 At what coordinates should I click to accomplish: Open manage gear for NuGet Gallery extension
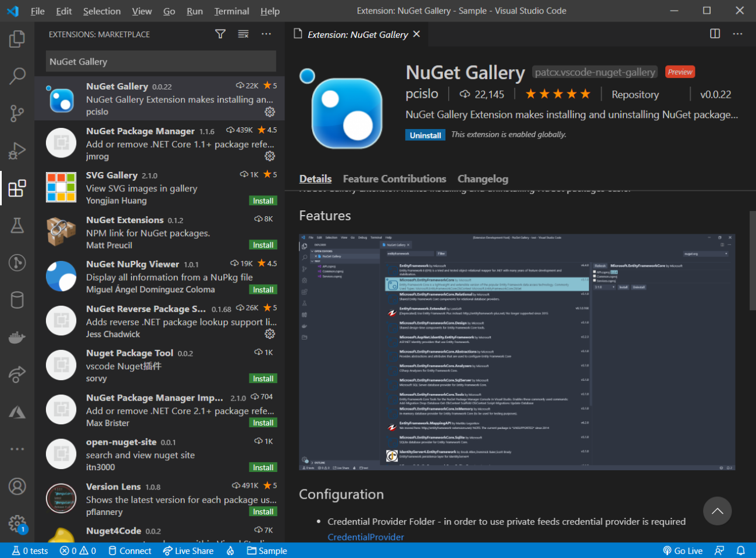[270, 112]
